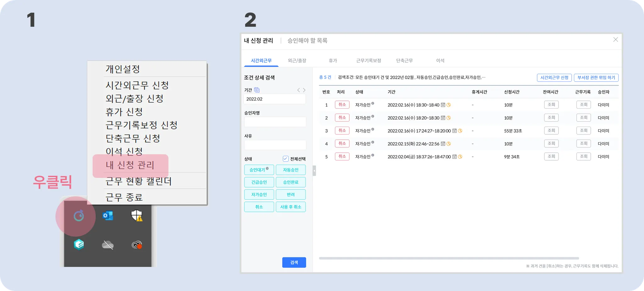644x291 pixels.
Task: Open the calendar picker next to 기간
Action: [x=257, y=90]
